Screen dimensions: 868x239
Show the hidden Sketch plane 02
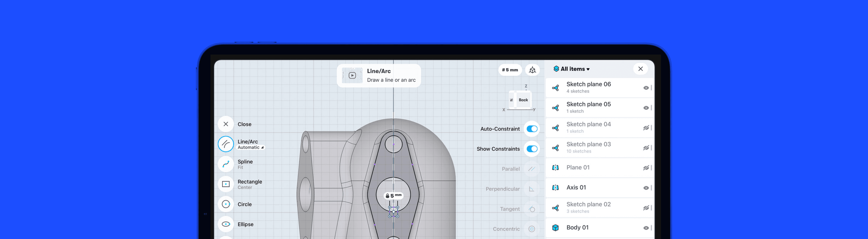(646, 208)
